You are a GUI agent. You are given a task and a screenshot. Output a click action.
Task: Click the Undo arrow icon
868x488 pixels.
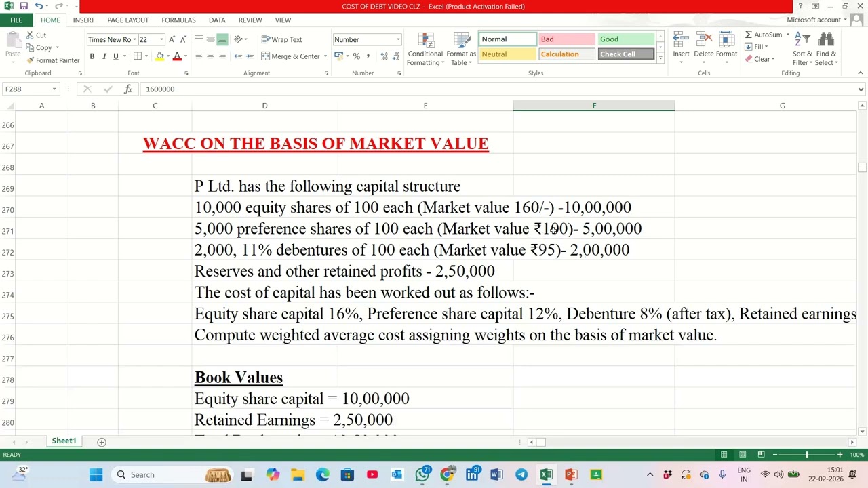pos(39,6)
